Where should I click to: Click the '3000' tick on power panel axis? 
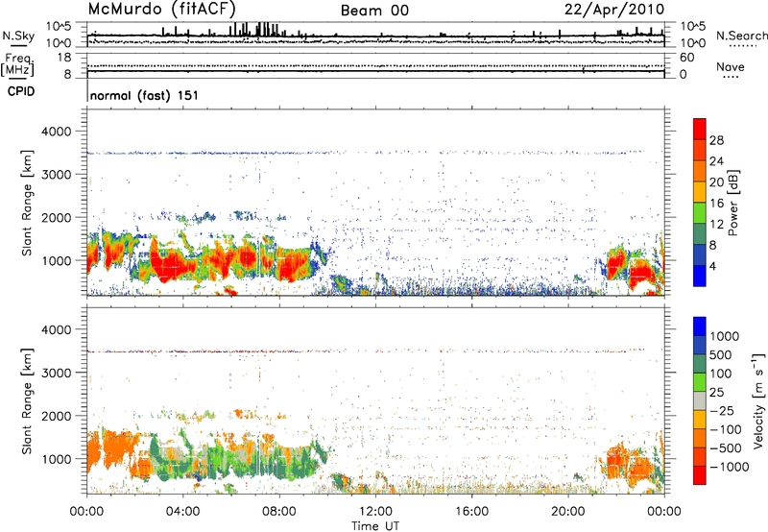(x=57, y=175)
